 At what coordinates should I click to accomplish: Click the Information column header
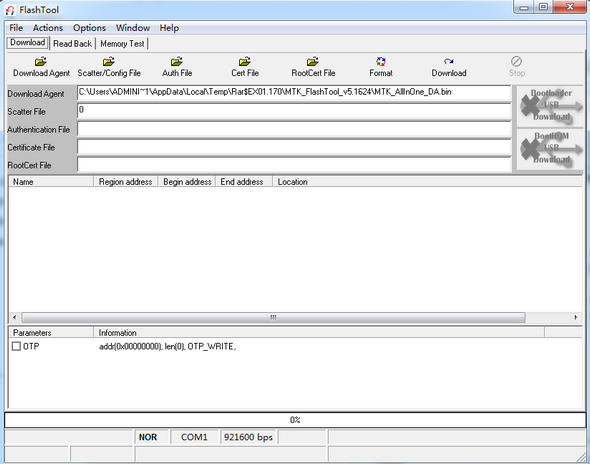[x=319, y=333]
